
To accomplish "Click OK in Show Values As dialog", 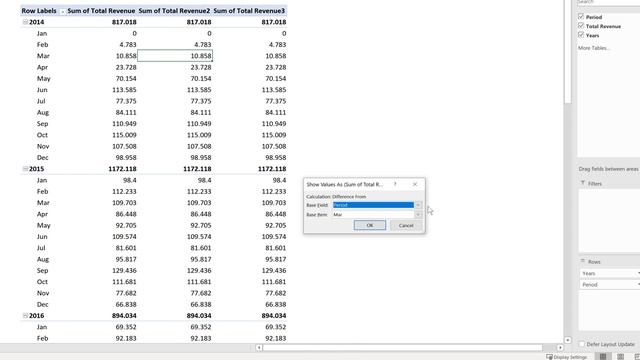I will pyautogui.click(x=369, y=225).
